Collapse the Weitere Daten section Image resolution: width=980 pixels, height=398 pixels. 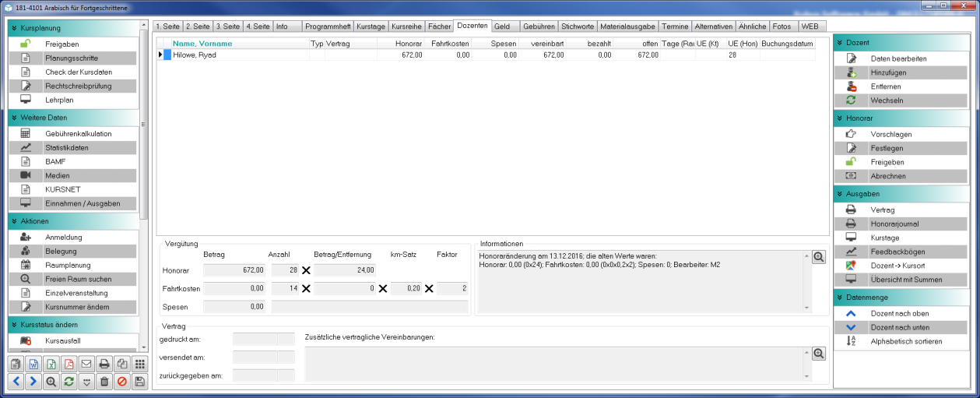[15, 118]
